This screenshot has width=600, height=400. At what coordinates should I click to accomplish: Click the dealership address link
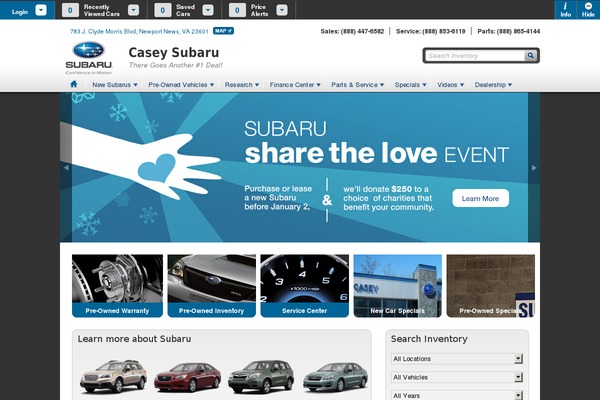coord(139,31)
